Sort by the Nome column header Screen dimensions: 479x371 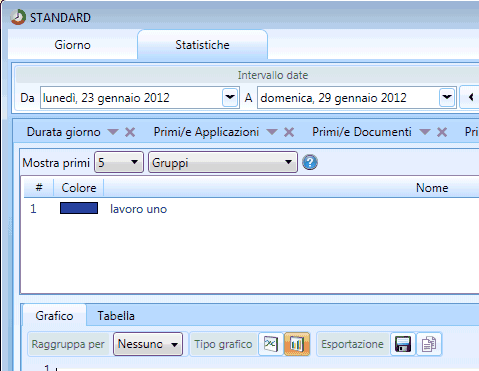432,188
